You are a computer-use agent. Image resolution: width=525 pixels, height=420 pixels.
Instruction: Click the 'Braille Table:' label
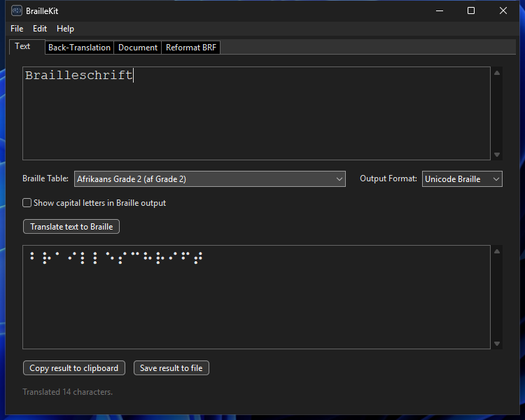(x=45, y=178)
